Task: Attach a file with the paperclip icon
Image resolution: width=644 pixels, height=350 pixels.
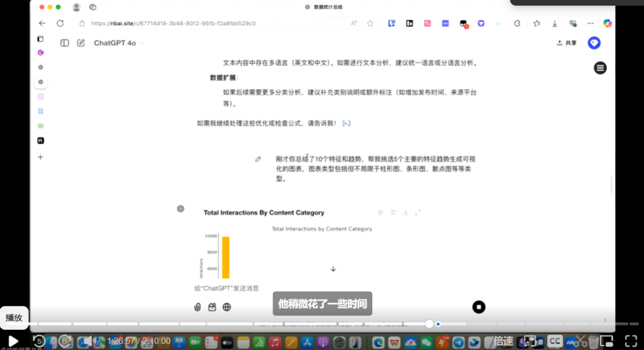Action: coord(197,307)
